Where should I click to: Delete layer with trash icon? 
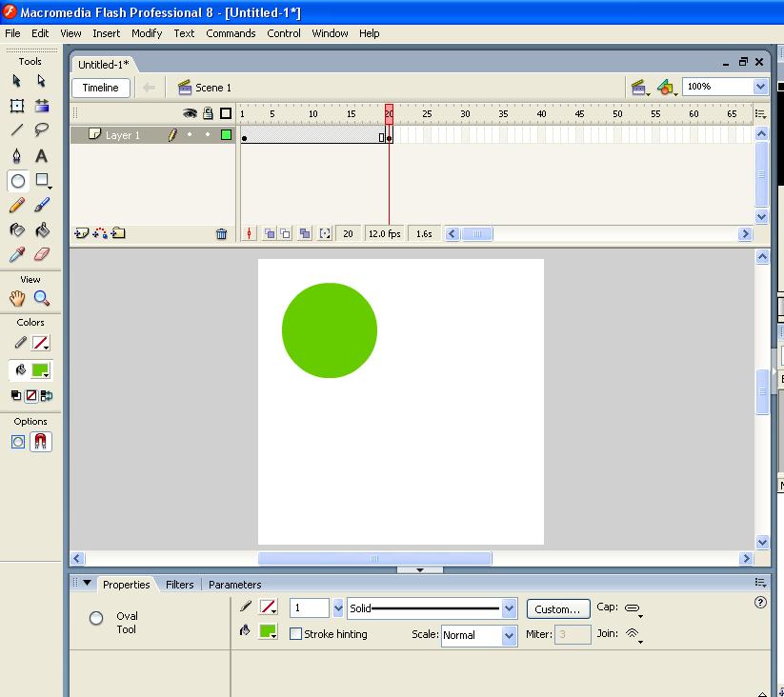222,234
